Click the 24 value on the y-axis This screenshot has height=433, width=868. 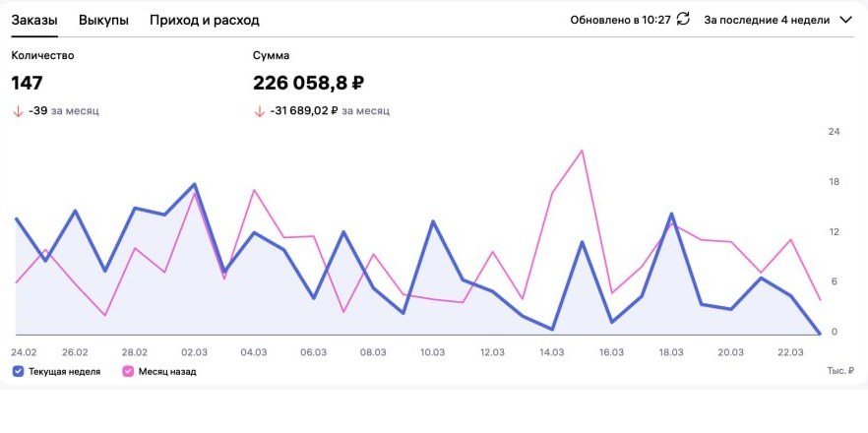[834, 132]
